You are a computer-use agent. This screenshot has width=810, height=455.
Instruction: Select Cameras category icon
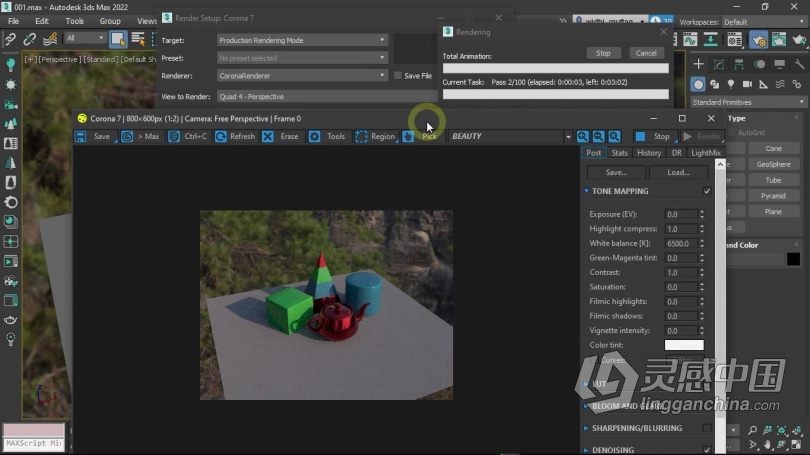(747, 84)
